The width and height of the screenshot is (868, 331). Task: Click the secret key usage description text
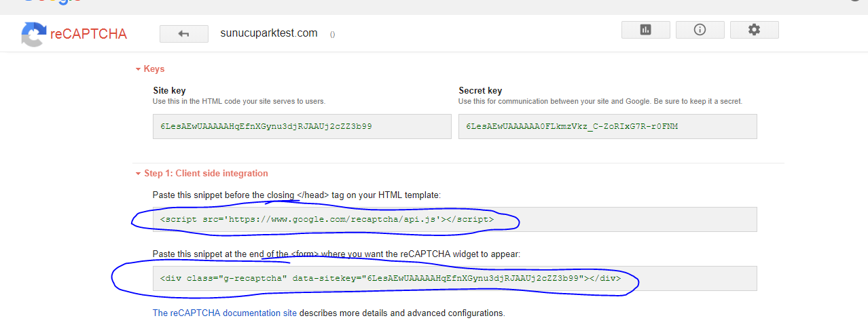click(600, 101)
